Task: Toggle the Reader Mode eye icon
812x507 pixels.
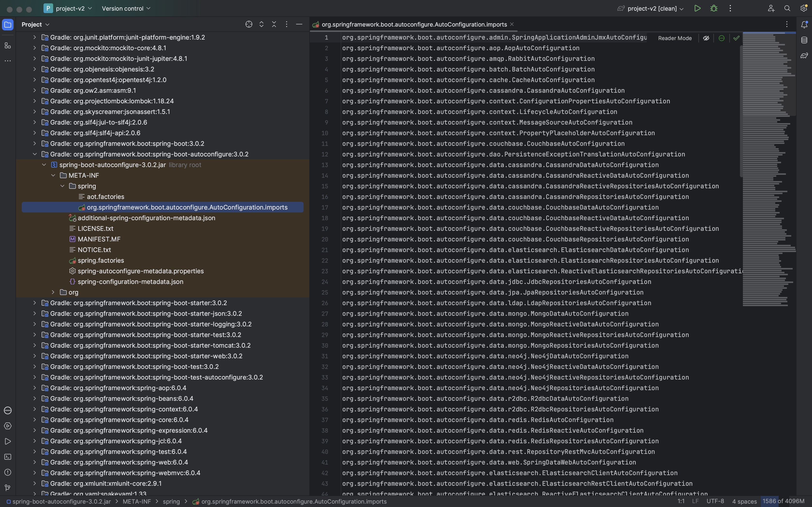Action: tap(706, 38)
